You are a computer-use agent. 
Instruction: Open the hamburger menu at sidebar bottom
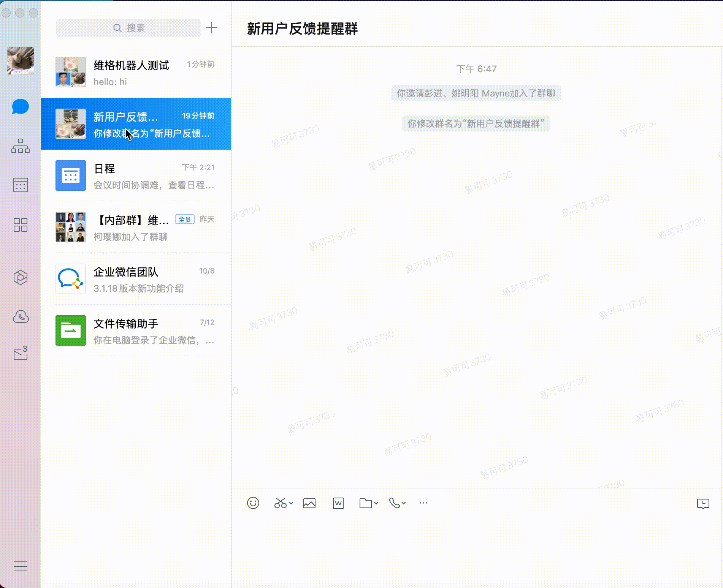click(x=21, y=566)
